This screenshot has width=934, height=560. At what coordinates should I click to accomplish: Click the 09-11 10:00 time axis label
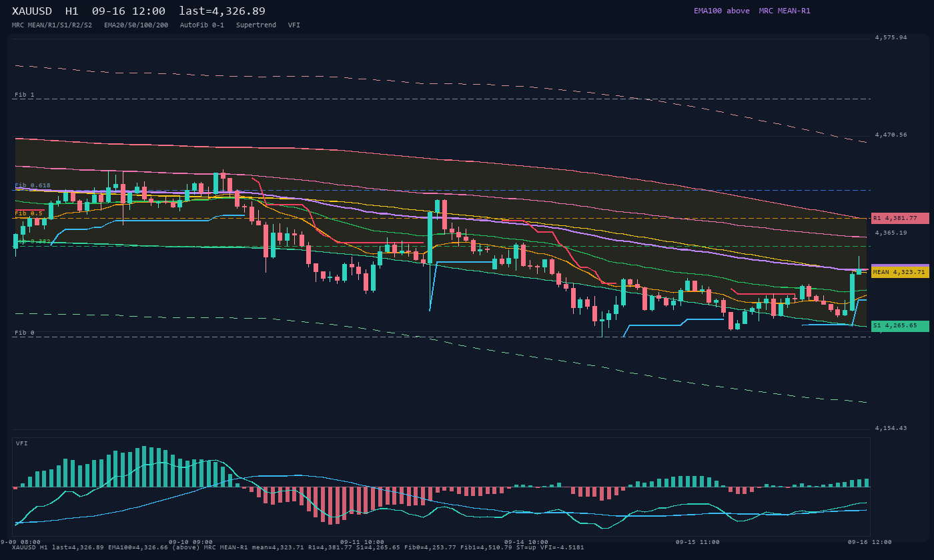(362, 542)
